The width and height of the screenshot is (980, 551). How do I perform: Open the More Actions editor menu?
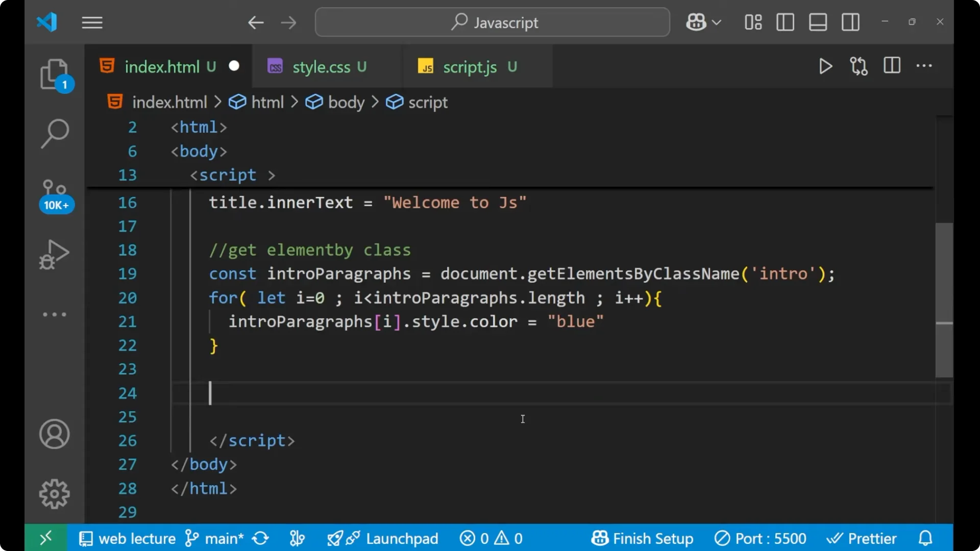click(925, 66)
